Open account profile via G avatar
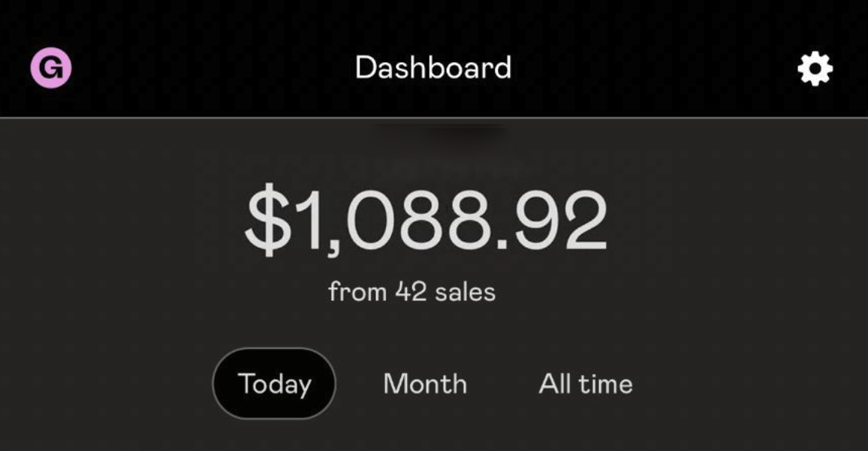This screenshot has width=868, height=451. pyautogui.click(x=51, y=68)
